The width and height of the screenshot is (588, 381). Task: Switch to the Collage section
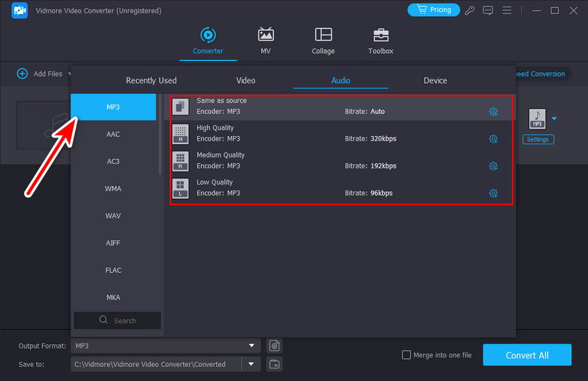323,41
